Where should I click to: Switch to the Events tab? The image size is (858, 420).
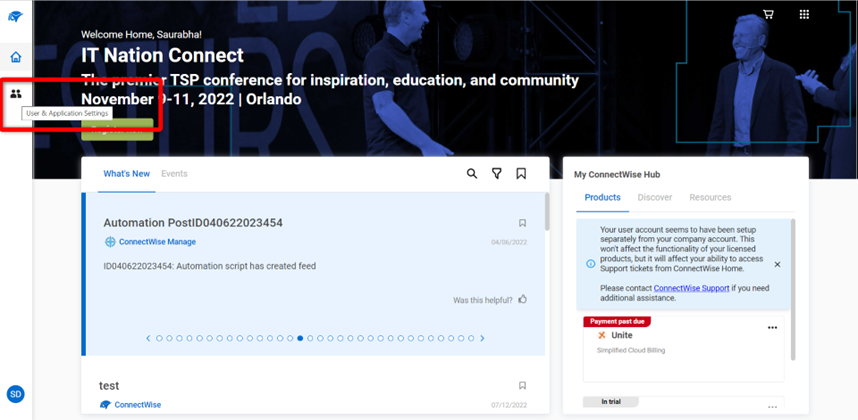(x=174, y=173)
